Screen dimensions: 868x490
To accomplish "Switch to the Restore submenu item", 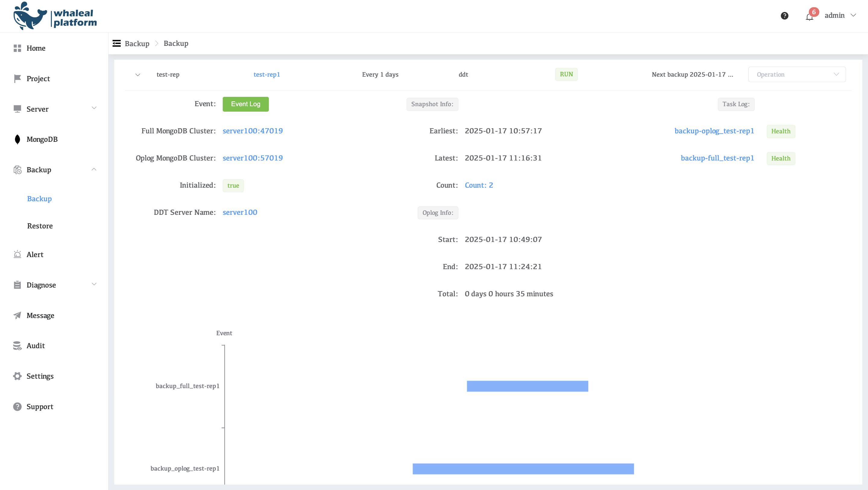I will pos(40,226).
